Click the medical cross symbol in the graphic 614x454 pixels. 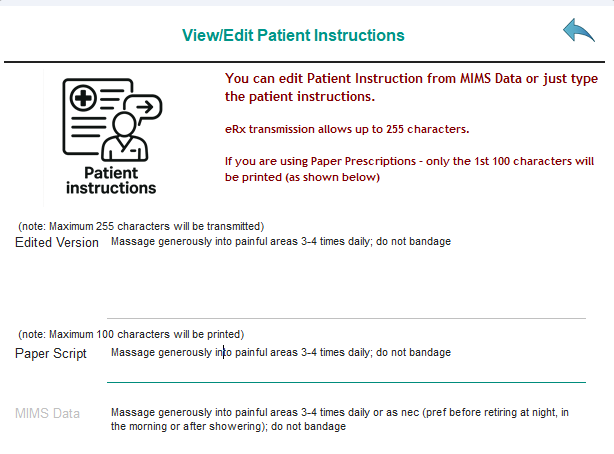[83, 98]
